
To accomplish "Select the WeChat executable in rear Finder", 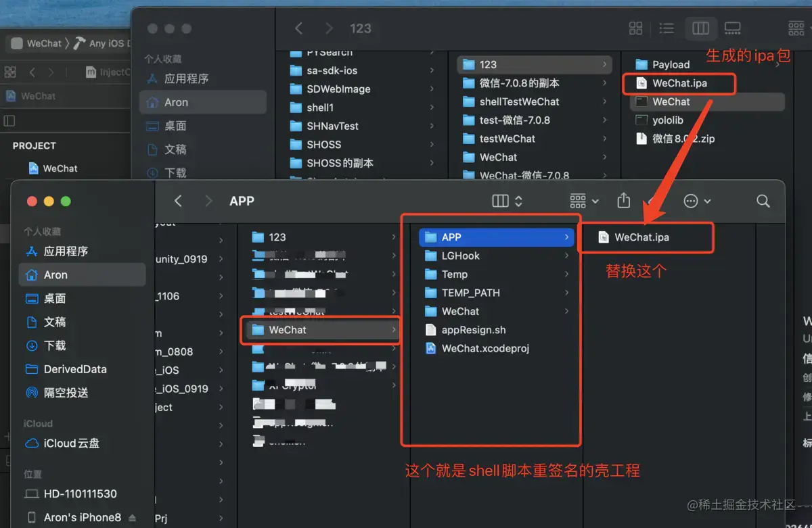I will click(x=706, y=101).
